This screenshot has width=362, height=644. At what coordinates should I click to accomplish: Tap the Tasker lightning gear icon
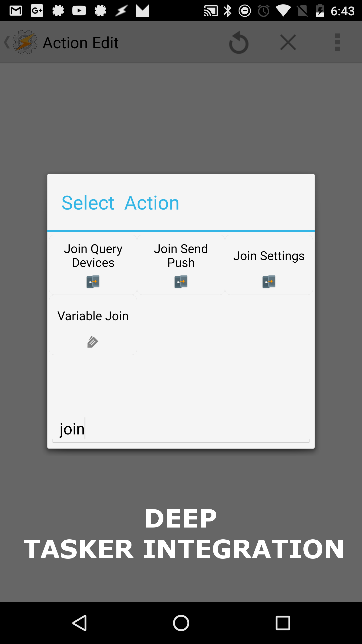[x=25, y=42]
